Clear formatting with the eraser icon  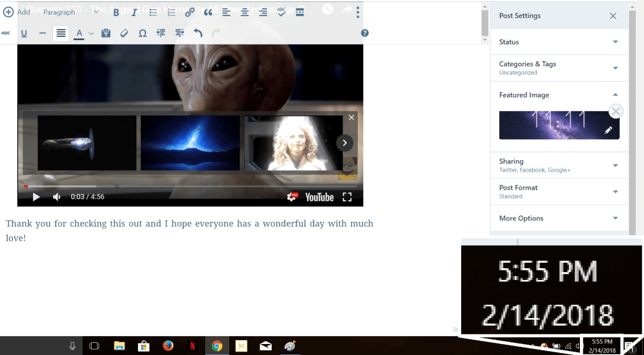tap(124, 33)
